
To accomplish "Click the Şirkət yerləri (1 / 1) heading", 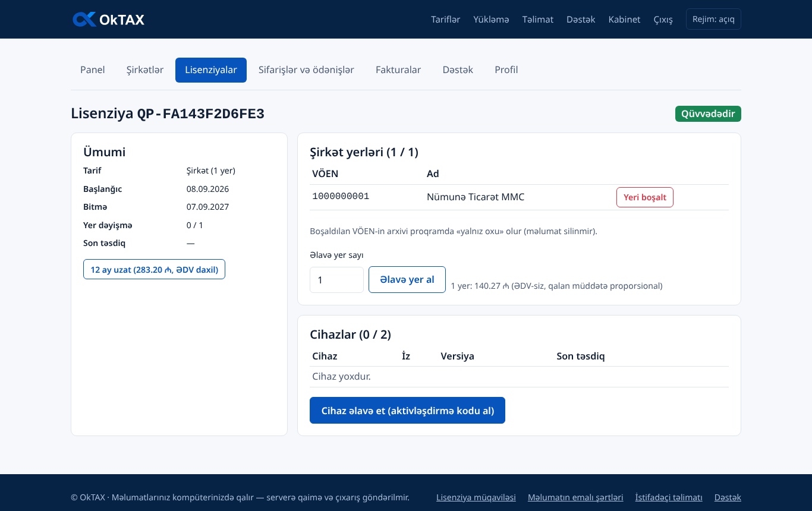I will tap(364, 152).
